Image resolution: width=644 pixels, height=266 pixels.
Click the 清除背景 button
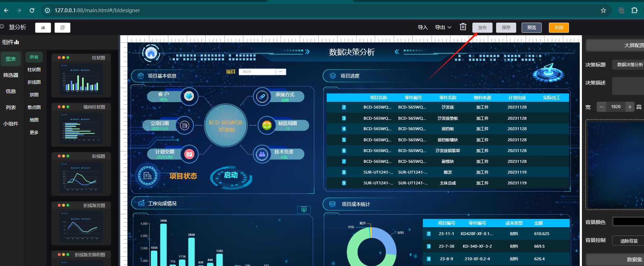629,241
